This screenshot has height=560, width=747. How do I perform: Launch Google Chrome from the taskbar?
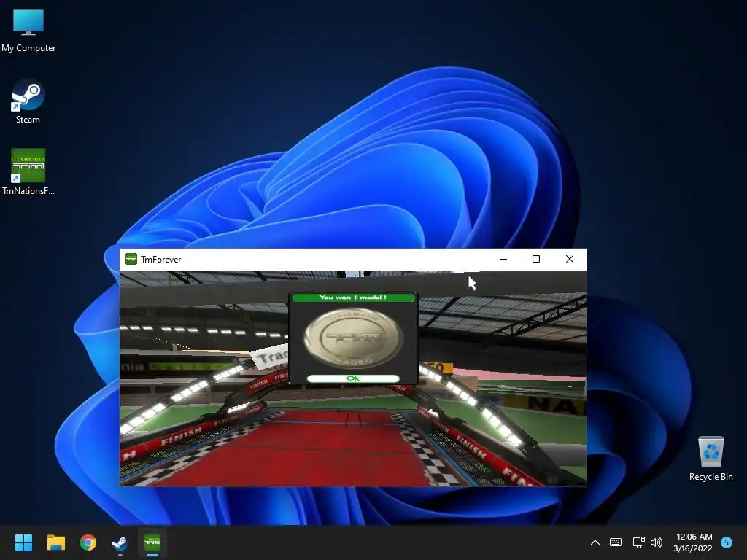tap(88, 542)
